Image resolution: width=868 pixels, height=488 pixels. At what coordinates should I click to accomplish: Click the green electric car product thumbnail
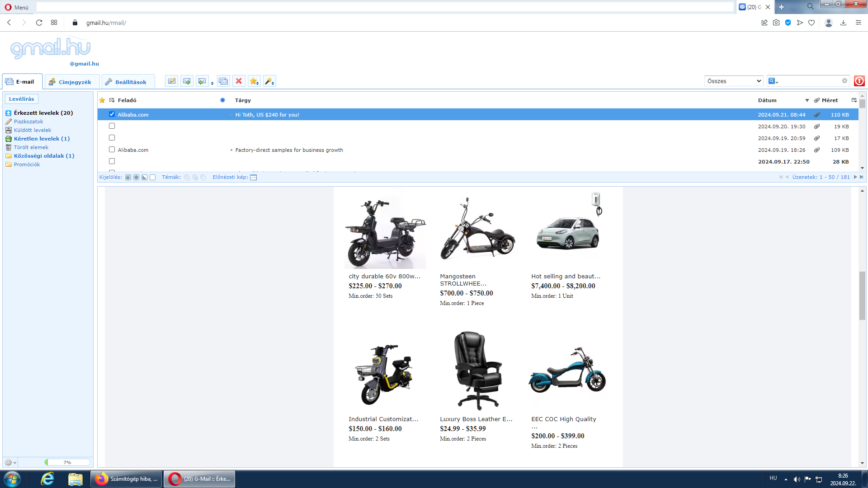[x=568, y=231]
